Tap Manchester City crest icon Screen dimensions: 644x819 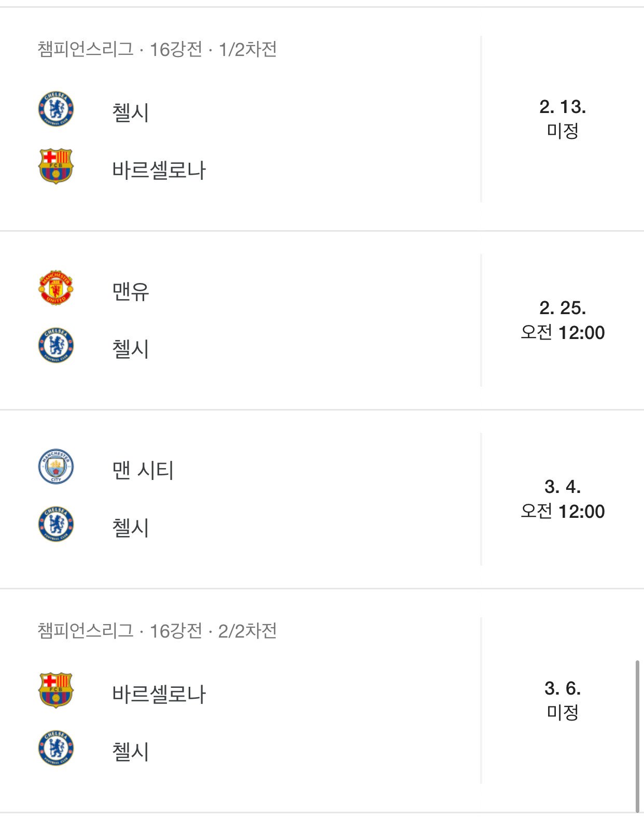pos(56,467)
